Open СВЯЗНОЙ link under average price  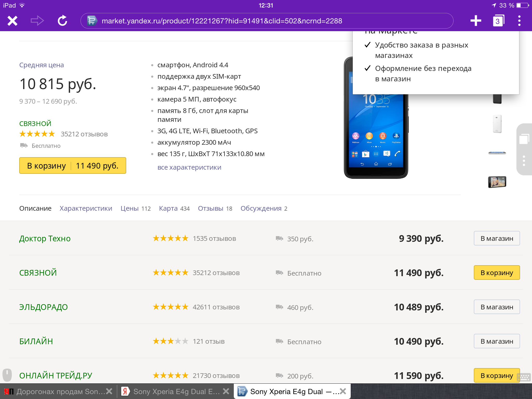35,124
